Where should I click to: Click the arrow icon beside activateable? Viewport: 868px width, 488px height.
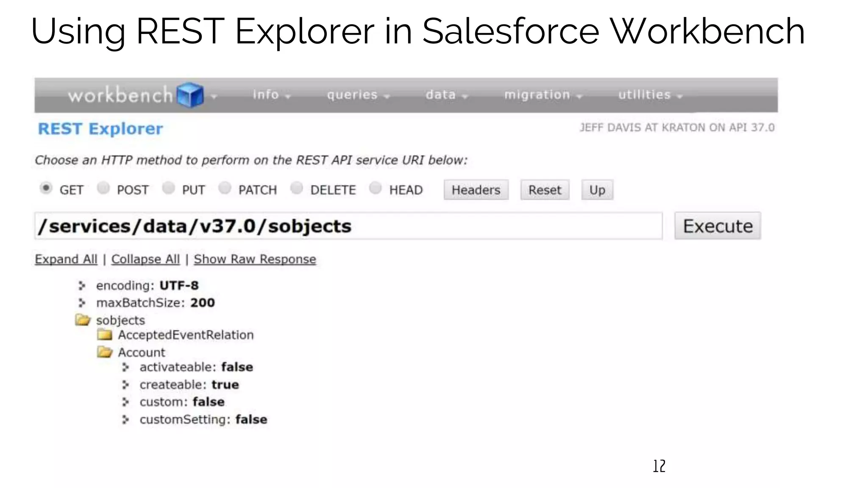tap(125, 367)
